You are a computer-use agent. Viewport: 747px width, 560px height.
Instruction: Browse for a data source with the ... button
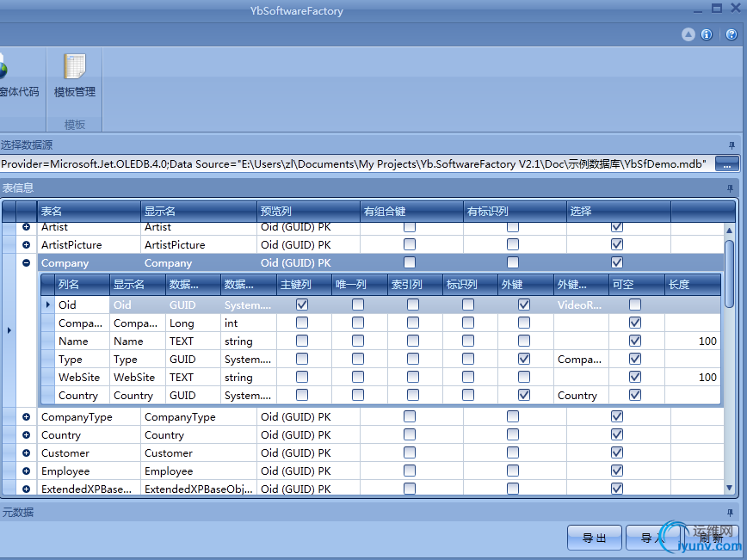[726, 163]
